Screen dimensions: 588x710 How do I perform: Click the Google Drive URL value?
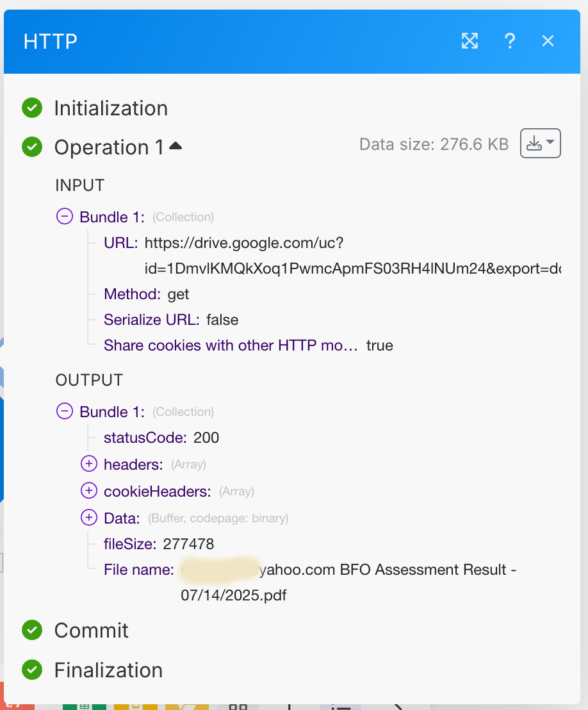pyautogui.click(x=351, y=255)
